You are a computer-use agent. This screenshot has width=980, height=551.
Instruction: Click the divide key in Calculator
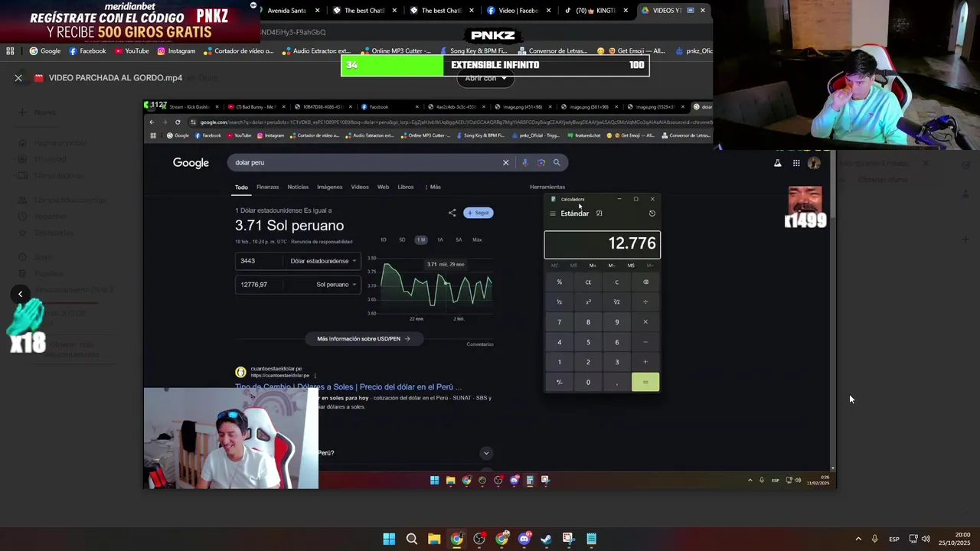click(x=645, y=302)
